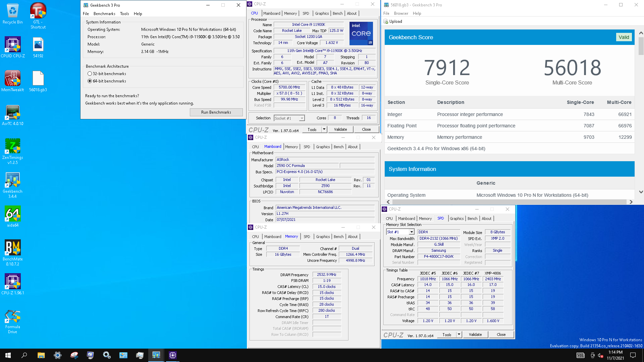Click the Upload icon in Geekbench results window
Image resolution: width=644 pixels, height=362 pixels.
click(x=386, y=21)
